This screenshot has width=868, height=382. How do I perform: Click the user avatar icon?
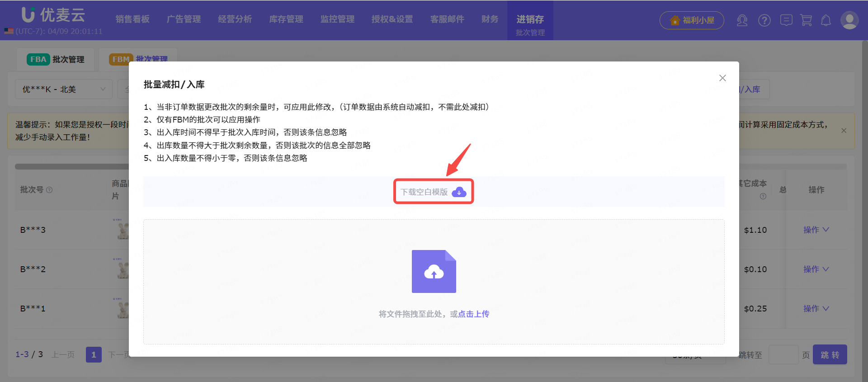pyautogui.click(x=849, y=20)
